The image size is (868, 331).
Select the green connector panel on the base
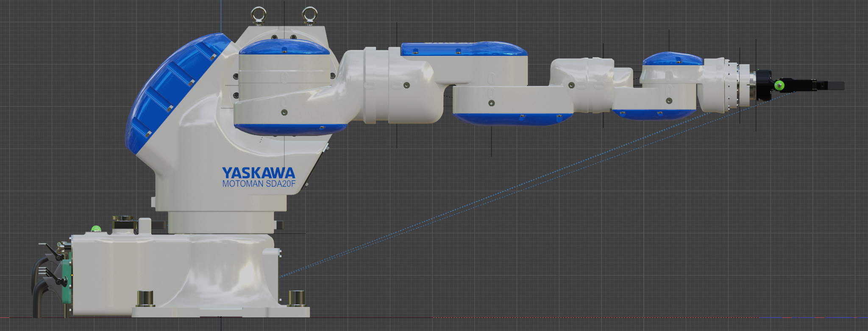[x=67, y=281]
